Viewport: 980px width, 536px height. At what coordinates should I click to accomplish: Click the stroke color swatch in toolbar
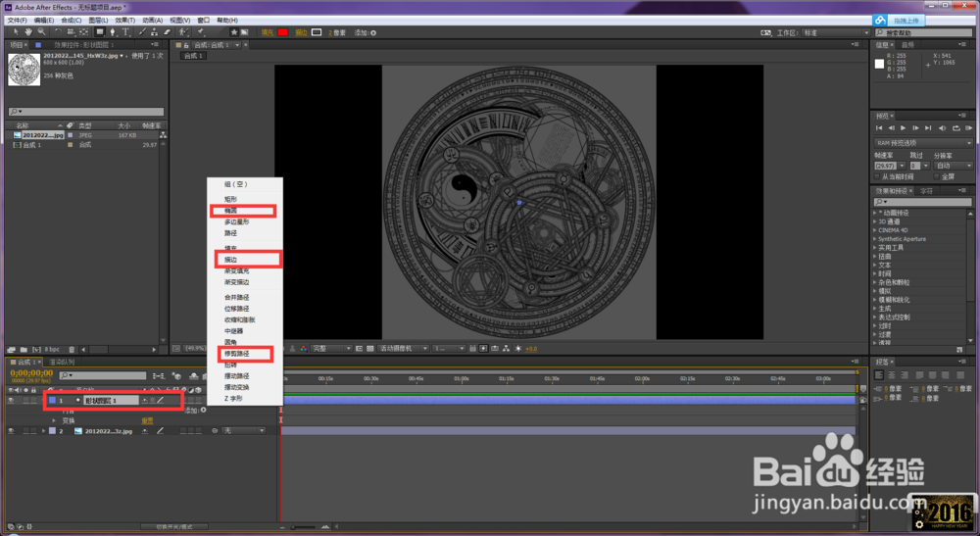(x=317, y=32)
